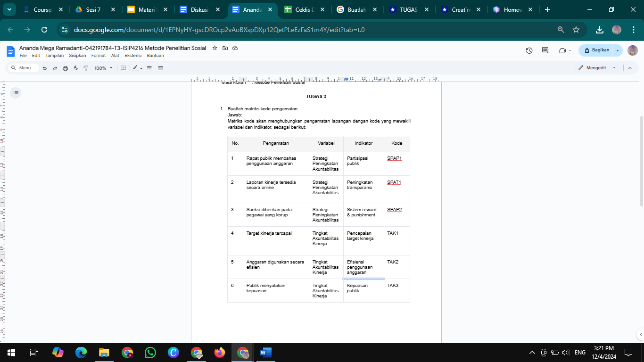Open Google account avatar
This screenshot has width=644, height=362.
[x=633, y=50]
